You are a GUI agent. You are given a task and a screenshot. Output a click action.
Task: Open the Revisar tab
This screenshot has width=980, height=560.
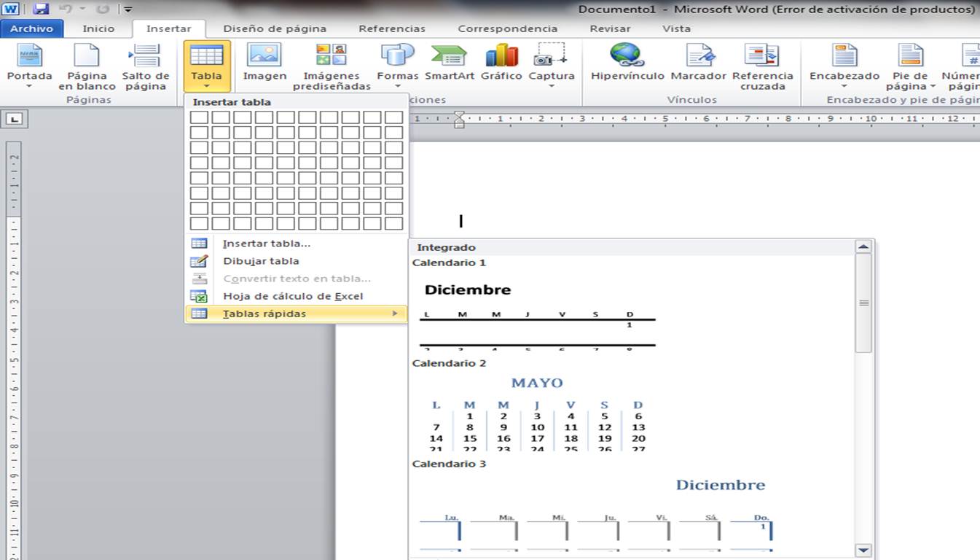pos(611,29)
